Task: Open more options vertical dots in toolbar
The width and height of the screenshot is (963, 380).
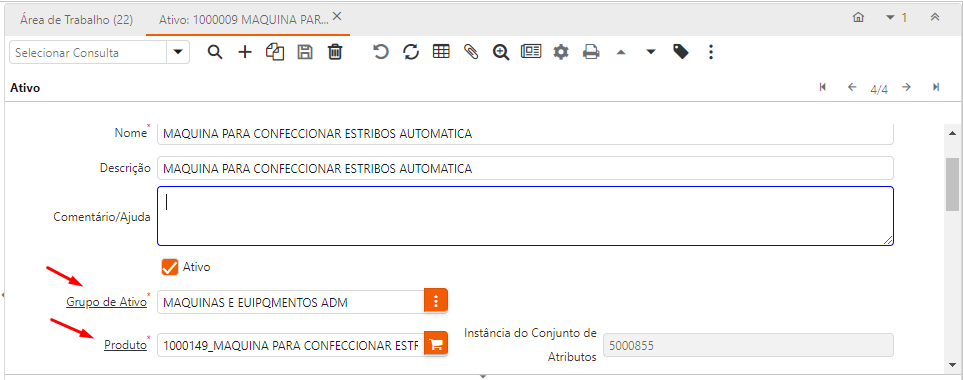Action: click(x=711, y=52)
